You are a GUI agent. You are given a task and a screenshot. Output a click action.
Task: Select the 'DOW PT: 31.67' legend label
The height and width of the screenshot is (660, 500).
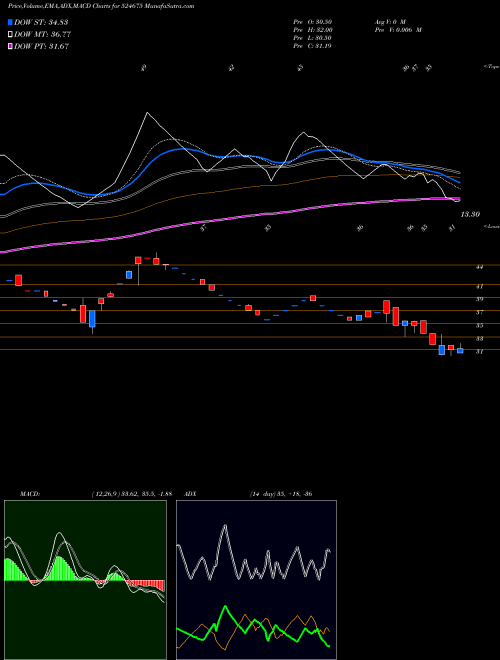42,47
